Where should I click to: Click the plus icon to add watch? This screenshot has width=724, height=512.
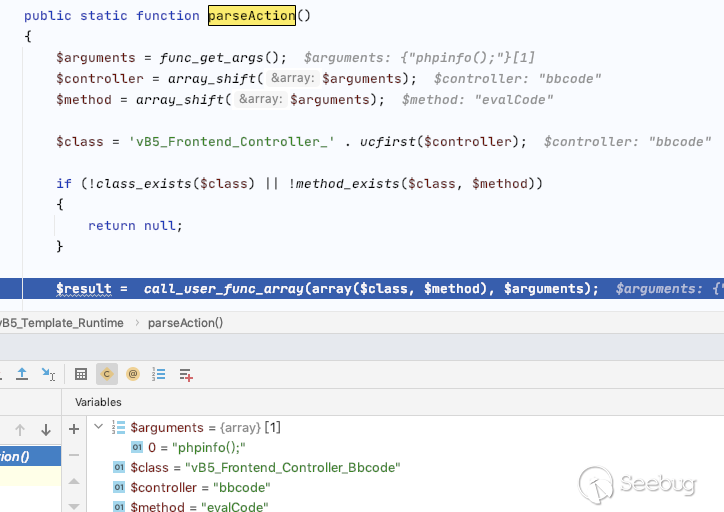74,429
